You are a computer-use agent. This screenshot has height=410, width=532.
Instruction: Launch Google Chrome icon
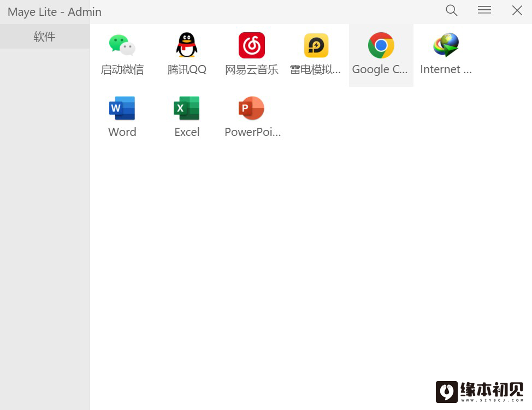[x=381, y=45]
